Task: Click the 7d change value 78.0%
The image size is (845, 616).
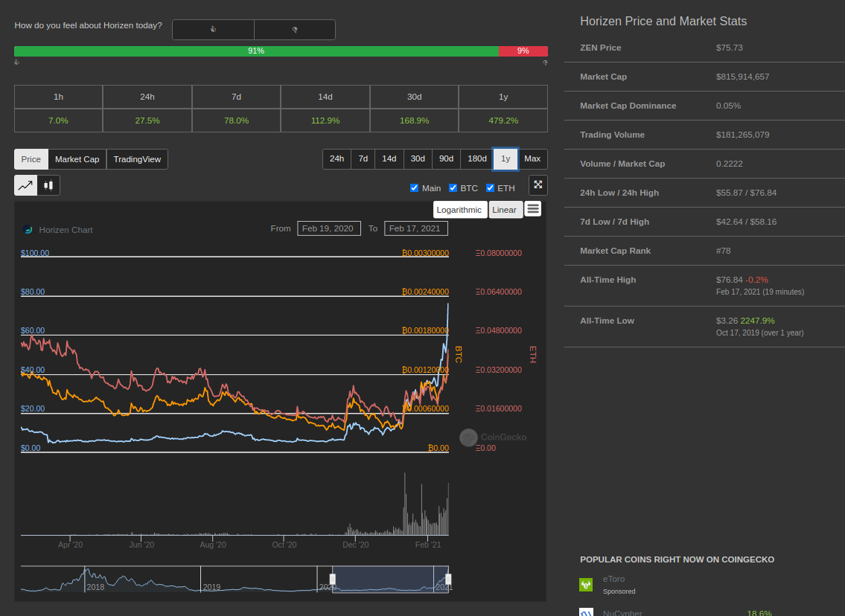Action: point(236,121)
